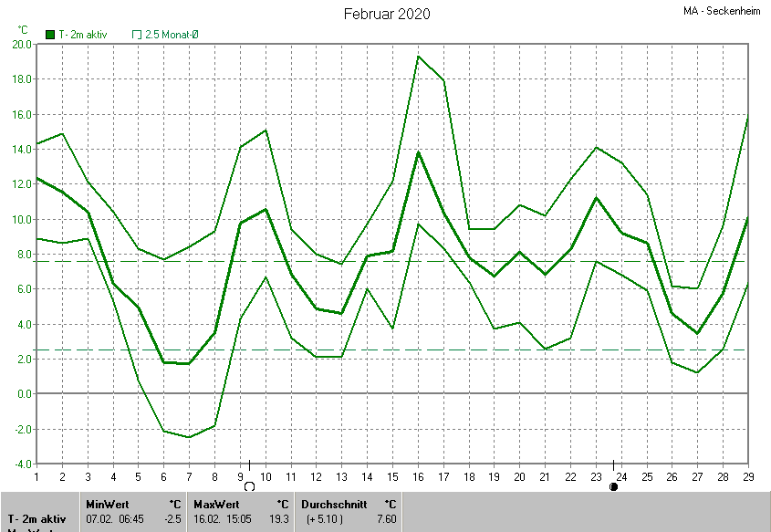The width and height of the screenshot is (771, 532).
Task: Click the Februar 2020 chart title
Action: point(387,14)
